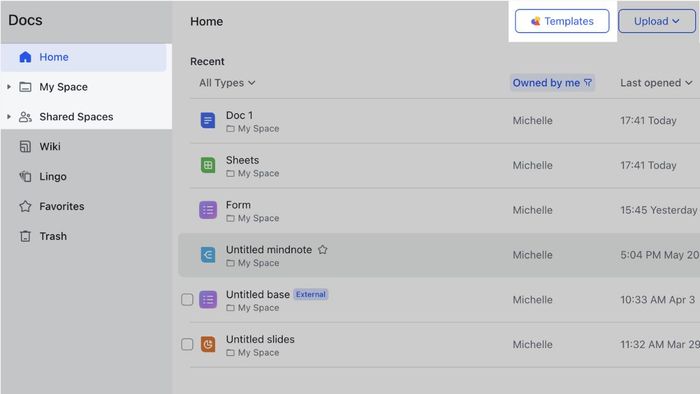Open My Space folder link under Form
This screenshot has height=394, width=700.
tap(253, 219)
